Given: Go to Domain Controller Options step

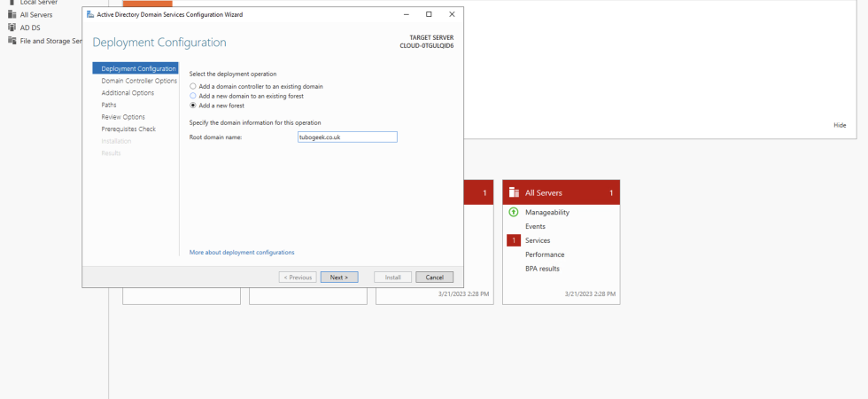Looking at the screenshot, I should [139, 81].
